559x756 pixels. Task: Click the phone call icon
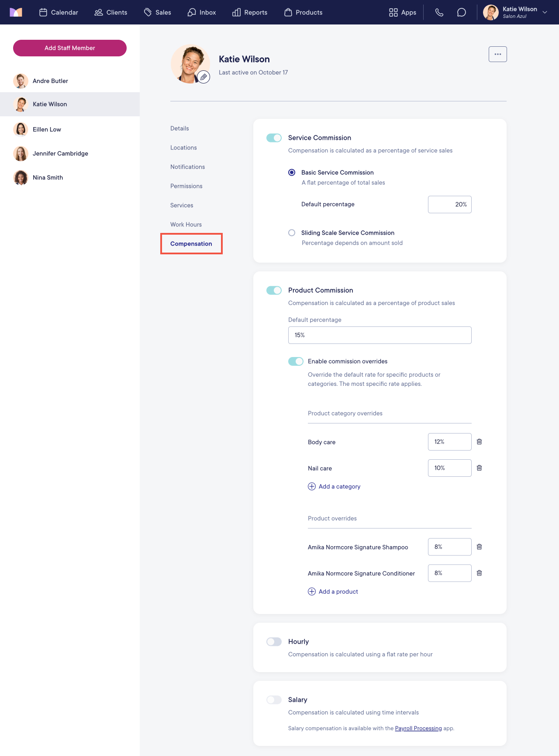tap(439, 12)
